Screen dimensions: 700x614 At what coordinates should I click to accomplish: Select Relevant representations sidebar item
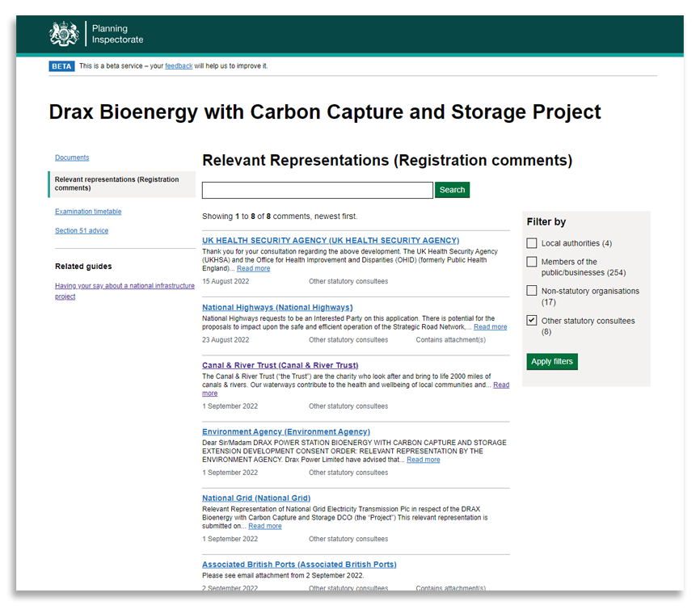(x=122, y=184)
